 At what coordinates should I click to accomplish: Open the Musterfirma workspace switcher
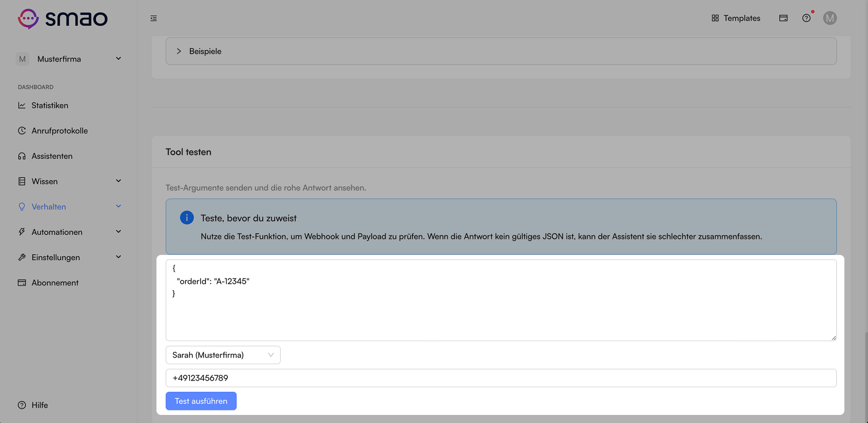tap(68, 59)
